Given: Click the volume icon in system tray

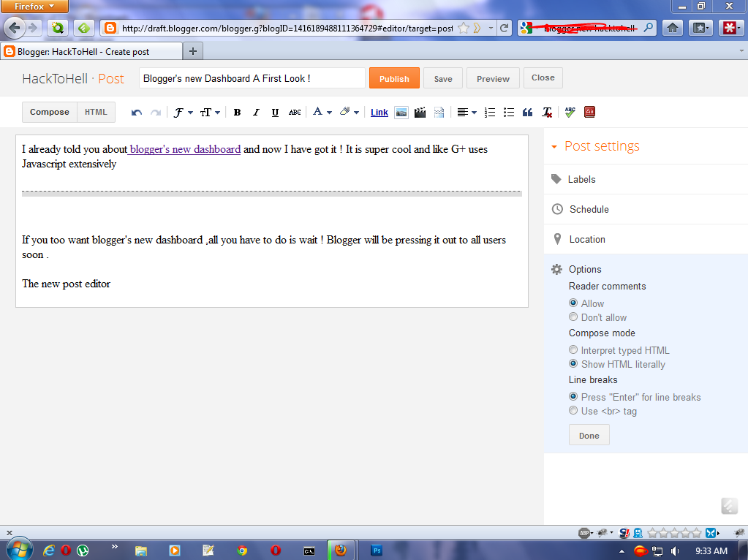Looking at the screenshot, I should (675, 551).
